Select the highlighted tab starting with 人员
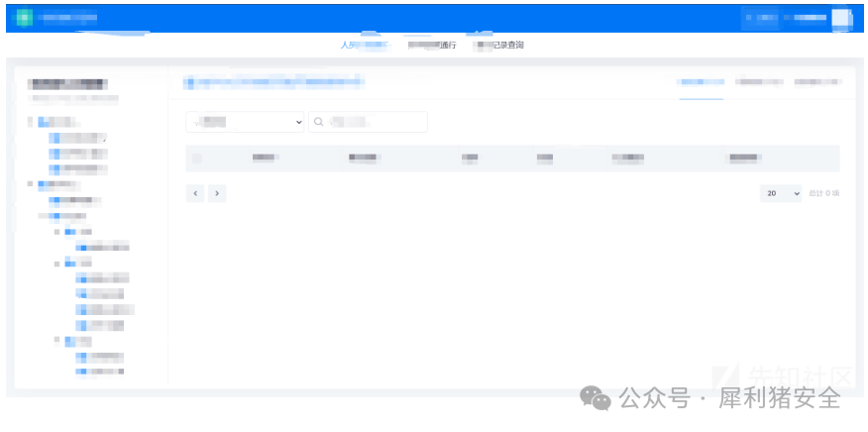The image size is (868, 432). click(365, 46)
